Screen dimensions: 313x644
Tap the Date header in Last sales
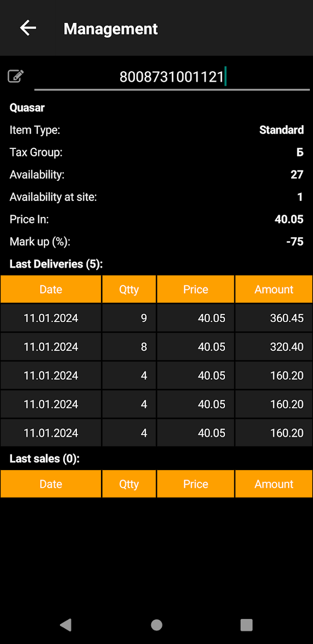pos(51,484)
